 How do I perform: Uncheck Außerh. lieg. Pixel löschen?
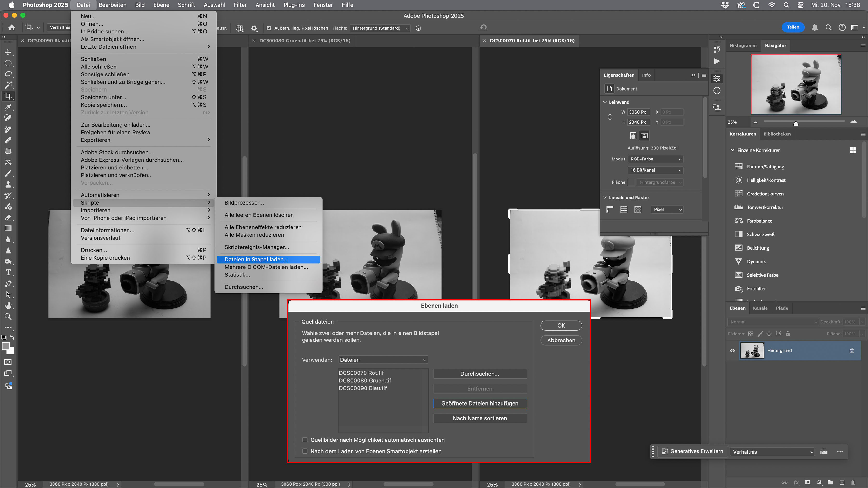tap(269, 28)
